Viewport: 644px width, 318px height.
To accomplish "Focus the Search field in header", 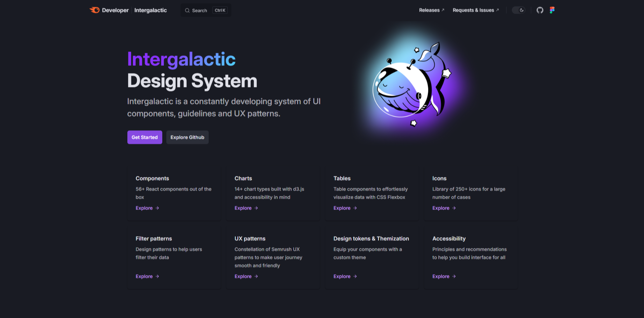I will [206, 10].
